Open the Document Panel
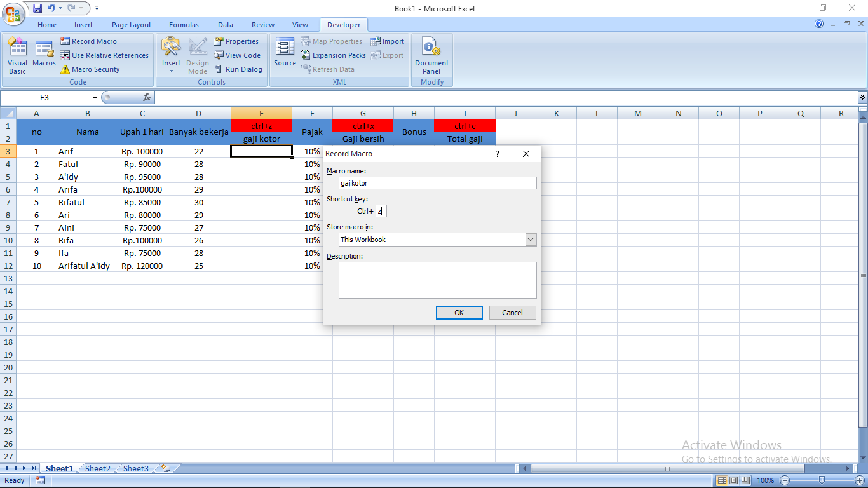The width and height of the screenshot is (868, 488). click(x=431, y=56)
